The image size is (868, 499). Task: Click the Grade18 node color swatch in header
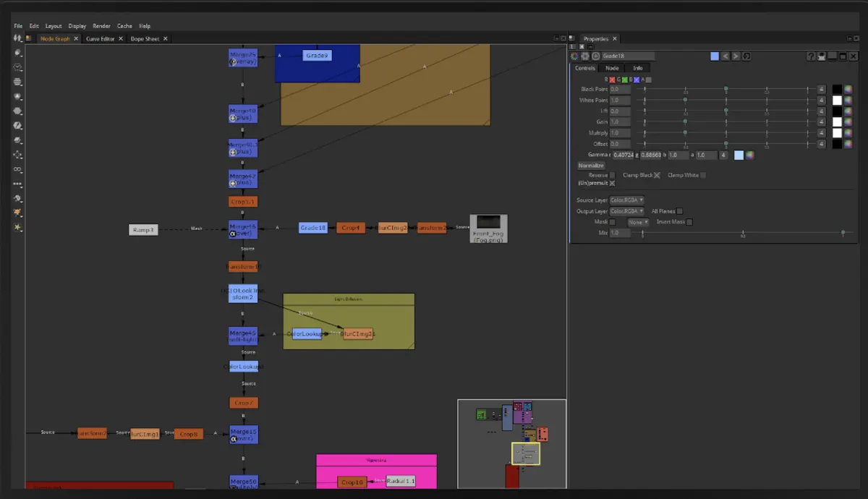pyautogui.click(x=715, y=56)
